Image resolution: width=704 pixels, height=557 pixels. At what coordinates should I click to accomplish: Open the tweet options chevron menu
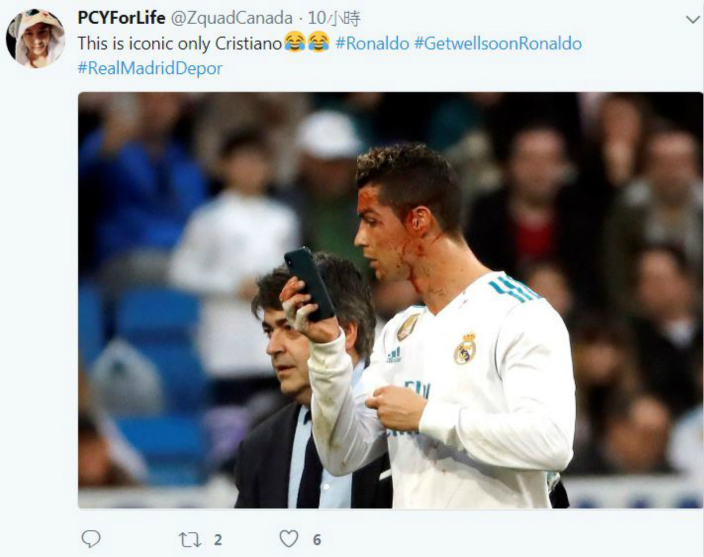[693, 20]
